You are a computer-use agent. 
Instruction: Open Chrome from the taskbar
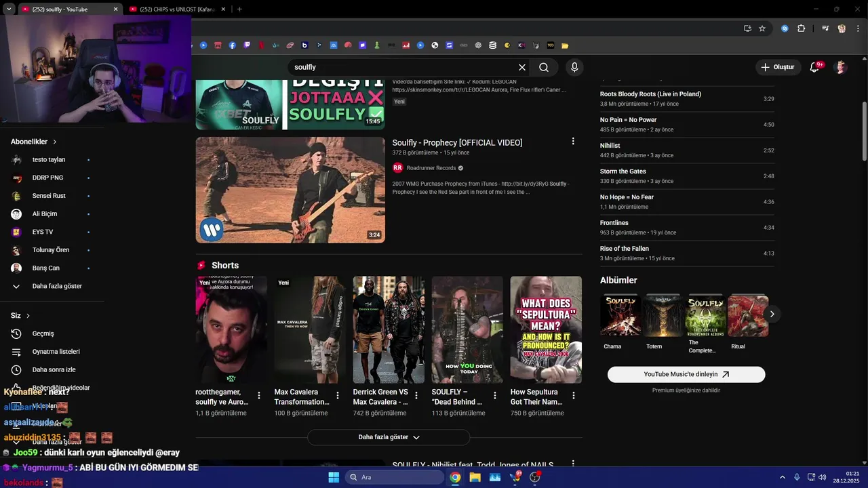click(455, 477)
